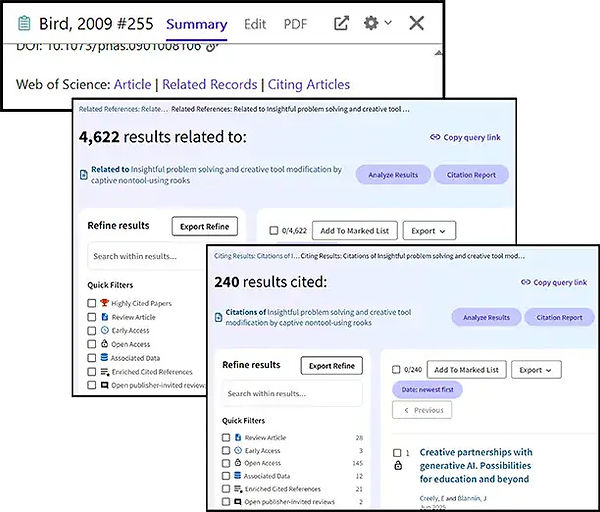The width and height of the screenshot is (600, 512).
Task: Click Review Article document icon in citing window
Action: tap(238, 437)
